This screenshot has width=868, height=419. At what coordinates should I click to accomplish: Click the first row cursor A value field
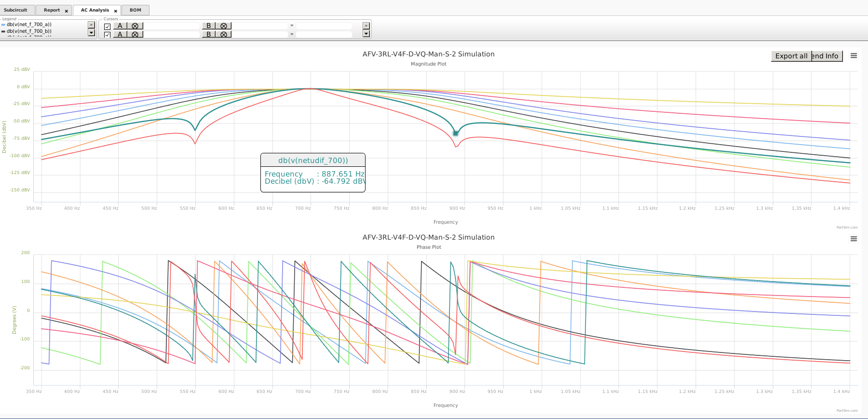point(172,26)
